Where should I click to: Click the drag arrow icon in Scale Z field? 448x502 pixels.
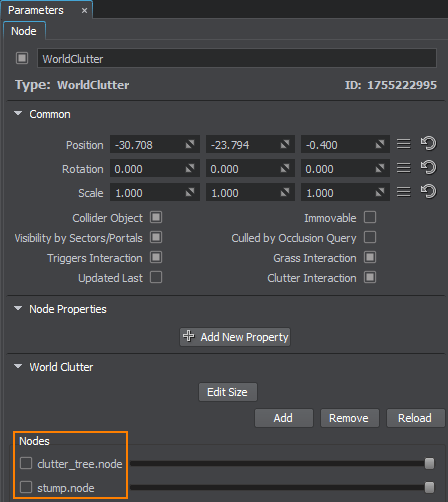380,192
